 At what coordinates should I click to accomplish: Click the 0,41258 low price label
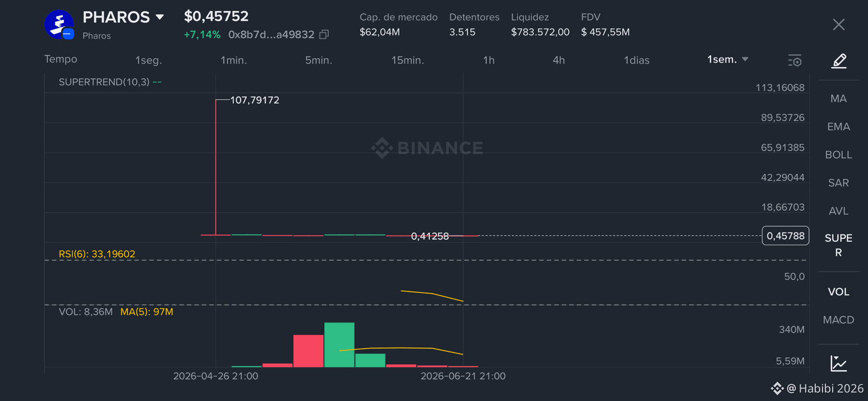coord(430,236)
